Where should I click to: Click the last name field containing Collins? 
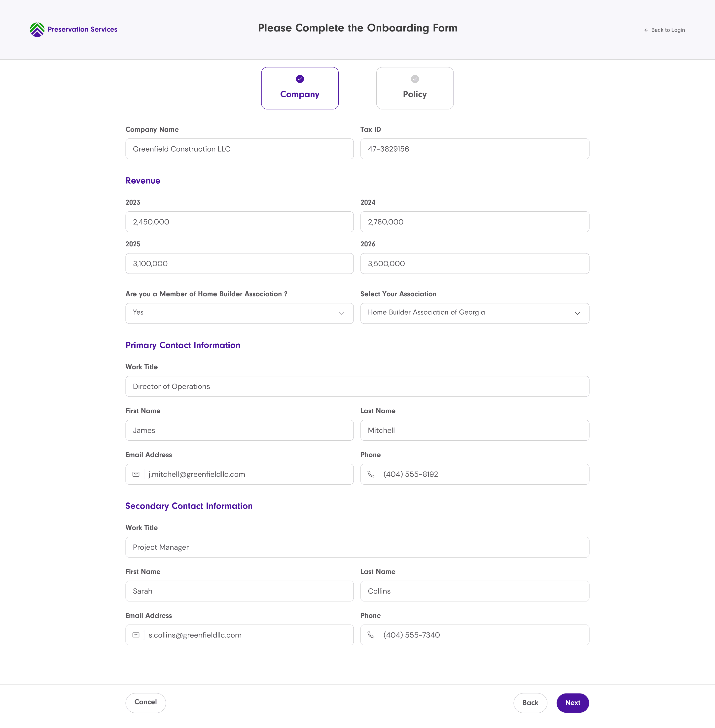tap(475, 591)
